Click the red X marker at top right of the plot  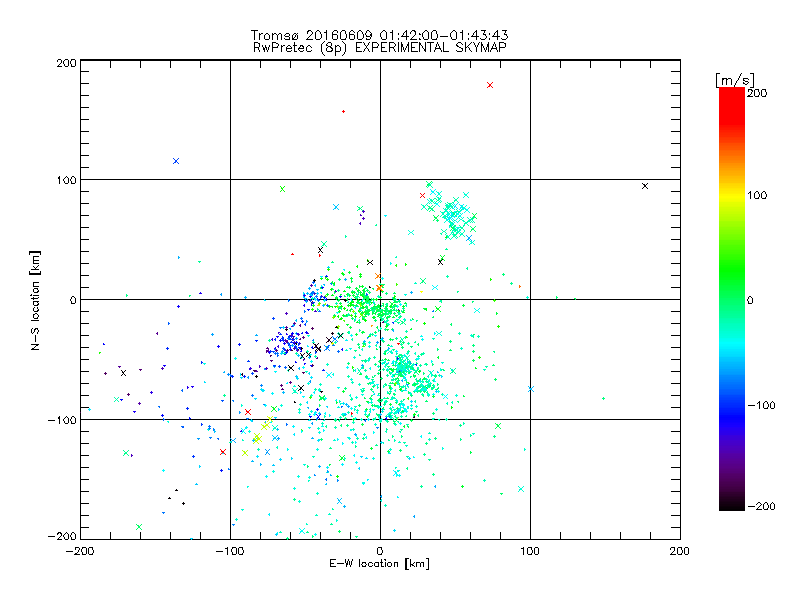[x=490, y=85]
